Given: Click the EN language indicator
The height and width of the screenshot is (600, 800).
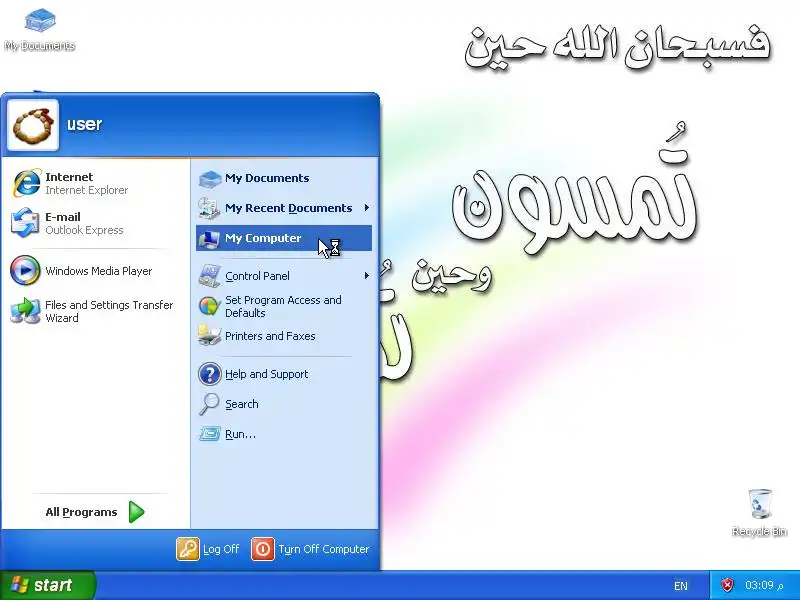Looking at the screenshot, I should [x=681, y=586].
